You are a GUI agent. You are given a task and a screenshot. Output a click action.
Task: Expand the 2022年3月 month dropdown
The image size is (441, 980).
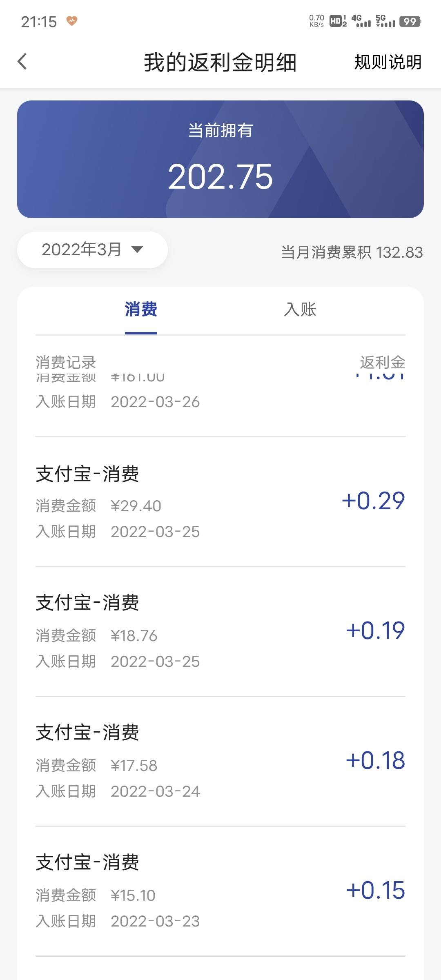click(x=92, y=249)
